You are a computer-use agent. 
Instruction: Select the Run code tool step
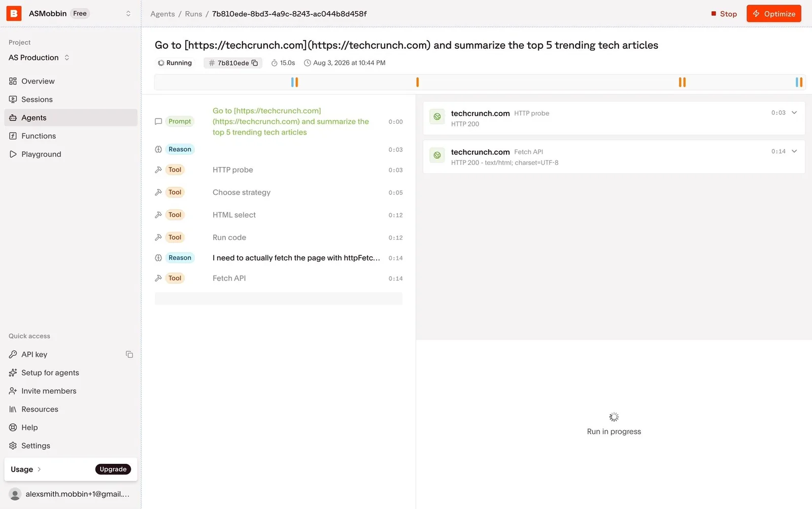point(279,237)
